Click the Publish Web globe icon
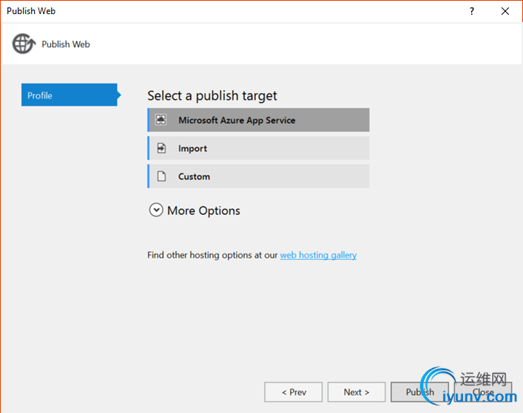This screenshot has width=523, height=413. tap(24, 44)
